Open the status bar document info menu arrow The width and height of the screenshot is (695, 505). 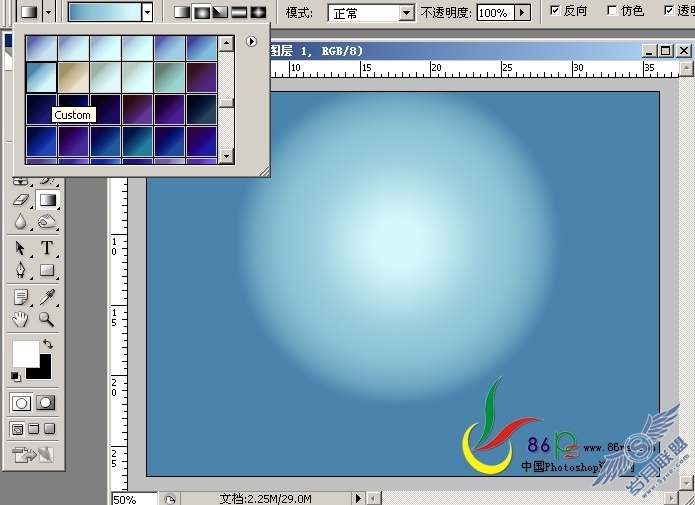point(359,498)
